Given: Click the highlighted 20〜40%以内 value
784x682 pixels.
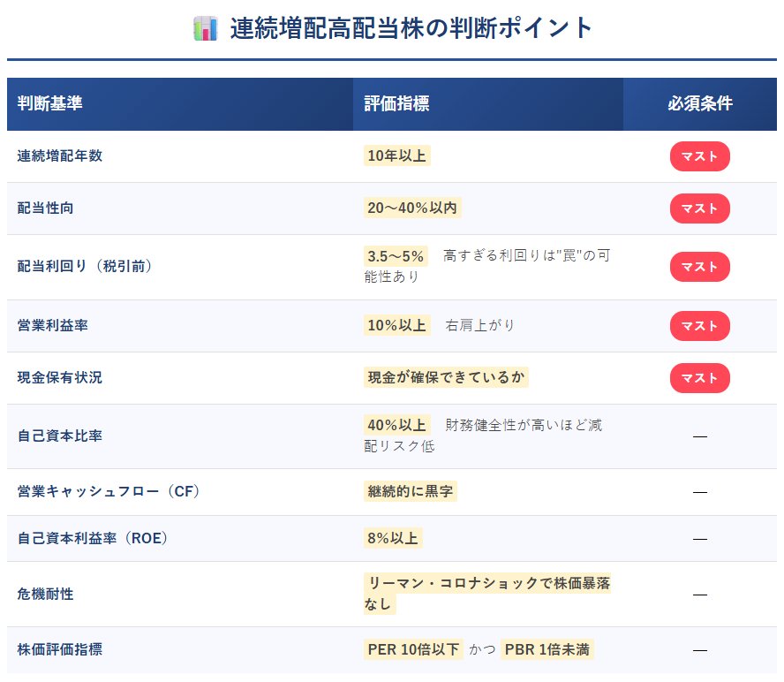Looking at the screenshot, I should [412, 208].
